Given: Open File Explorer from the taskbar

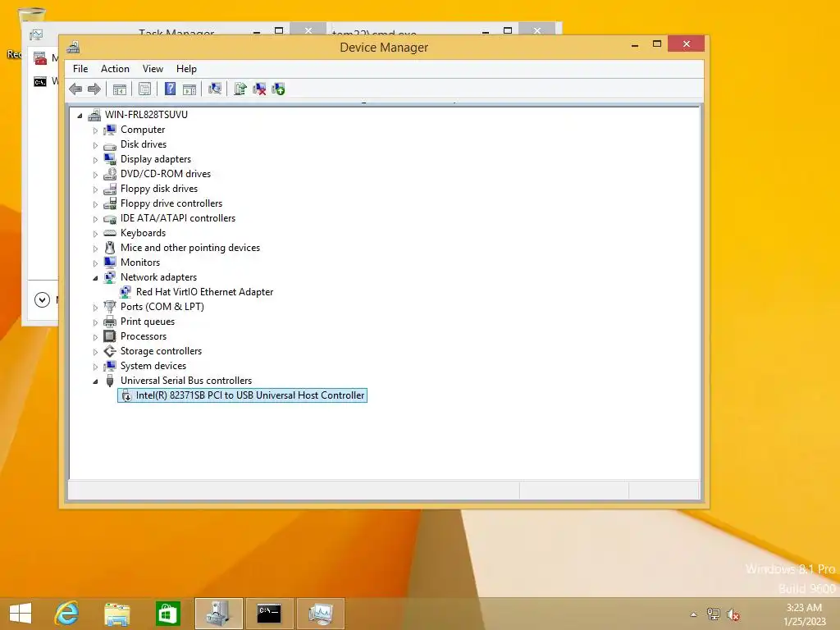Looking at the screenshot, I should [x=116, y=614].
